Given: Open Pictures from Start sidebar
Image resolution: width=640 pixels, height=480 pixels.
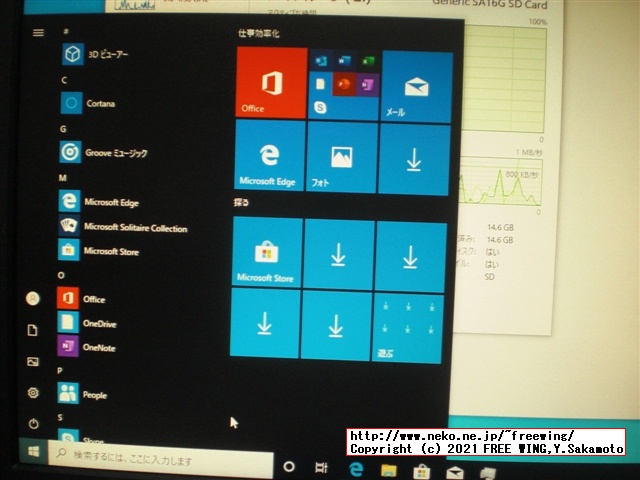Looking at the screenshot, I should point(33,361).
